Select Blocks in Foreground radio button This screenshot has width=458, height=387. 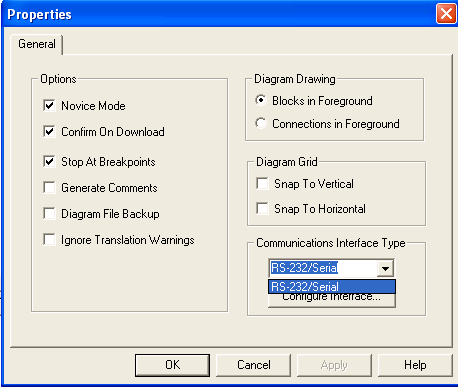coord(261,100)
